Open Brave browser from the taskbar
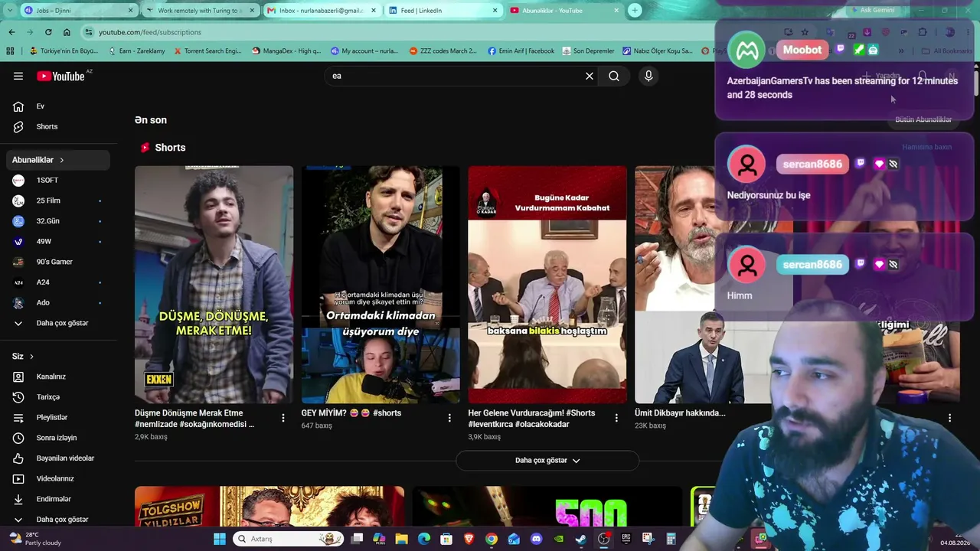Screen dimensions: 980x551 click(x=469, y=539)
